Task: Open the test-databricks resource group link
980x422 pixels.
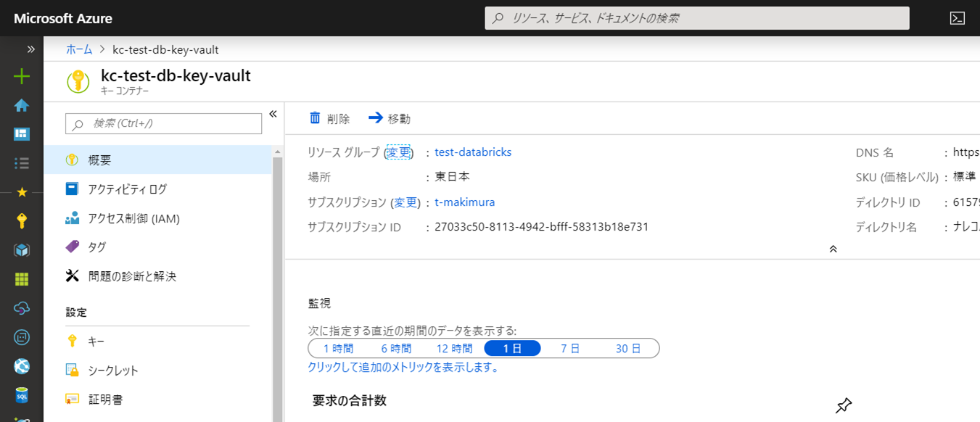Action: 472,152
